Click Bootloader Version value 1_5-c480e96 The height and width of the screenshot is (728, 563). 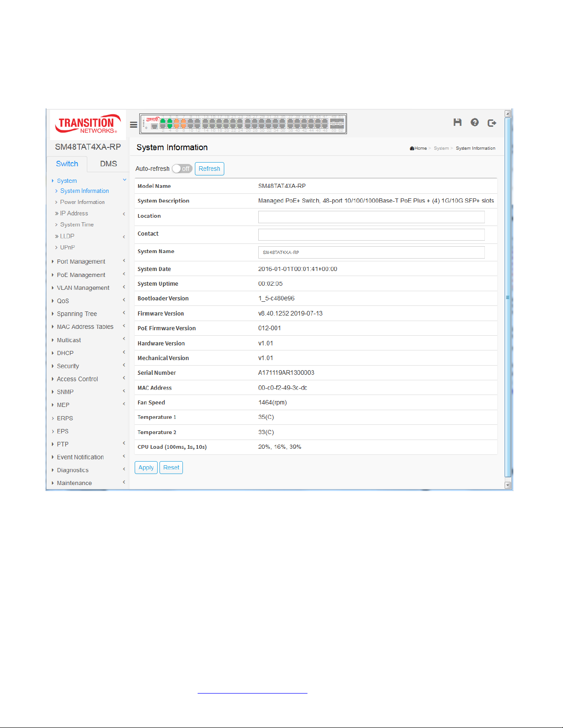[x=276, y=299]
